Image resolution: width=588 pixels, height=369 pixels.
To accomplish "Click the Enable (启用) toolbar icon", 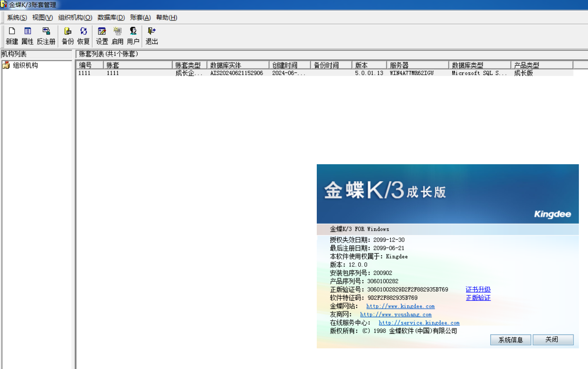I will click(x=118, y=36).
